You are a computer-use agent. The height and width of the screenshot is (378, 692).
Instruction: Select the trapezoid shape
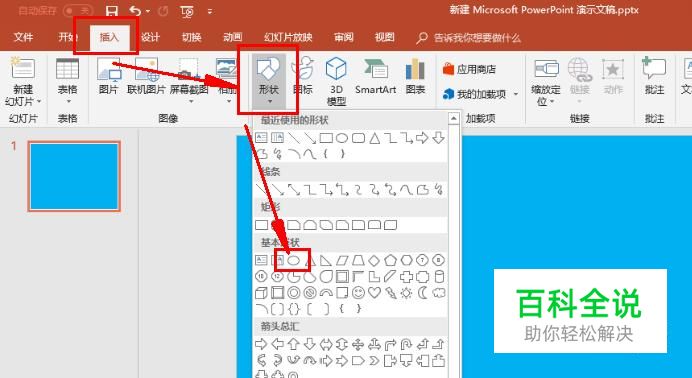coord(357,260)
